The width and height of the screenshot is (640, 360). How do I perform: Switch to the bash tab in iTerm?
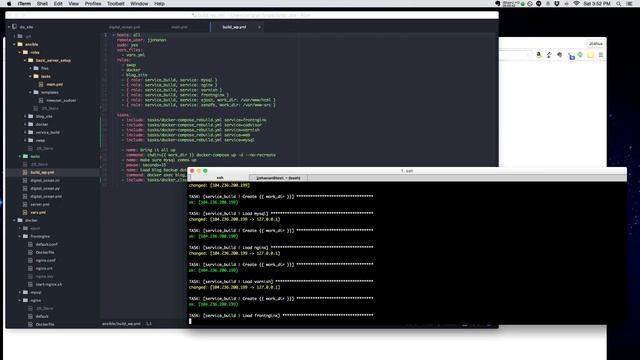278,178
